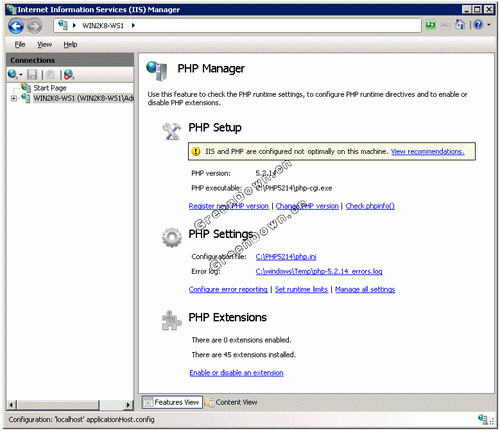This screenshot has width=500, height=431.
Task: Open the dropdown arrow next to Help icon
Action: point(489,25)
